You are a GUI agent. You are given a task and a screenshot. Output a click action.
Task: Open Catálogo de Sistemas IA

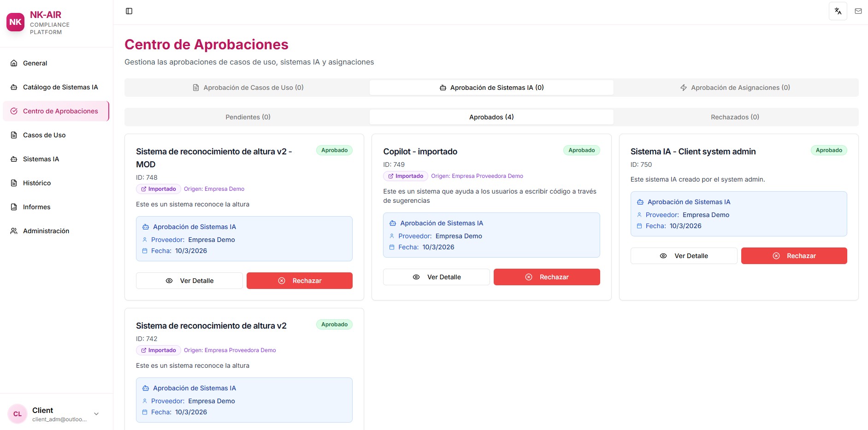point(56,87)
